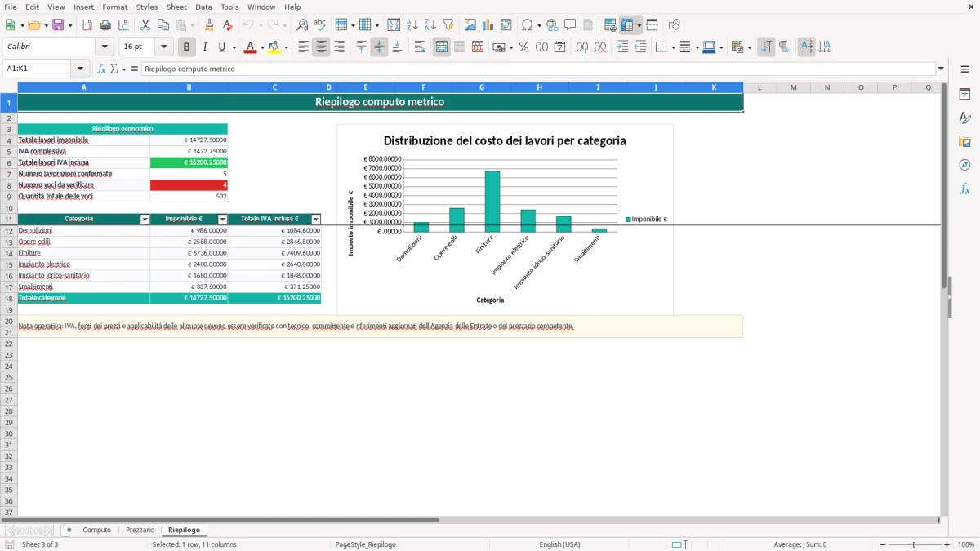
Task: Toggle Align Left
Action: 303,47
